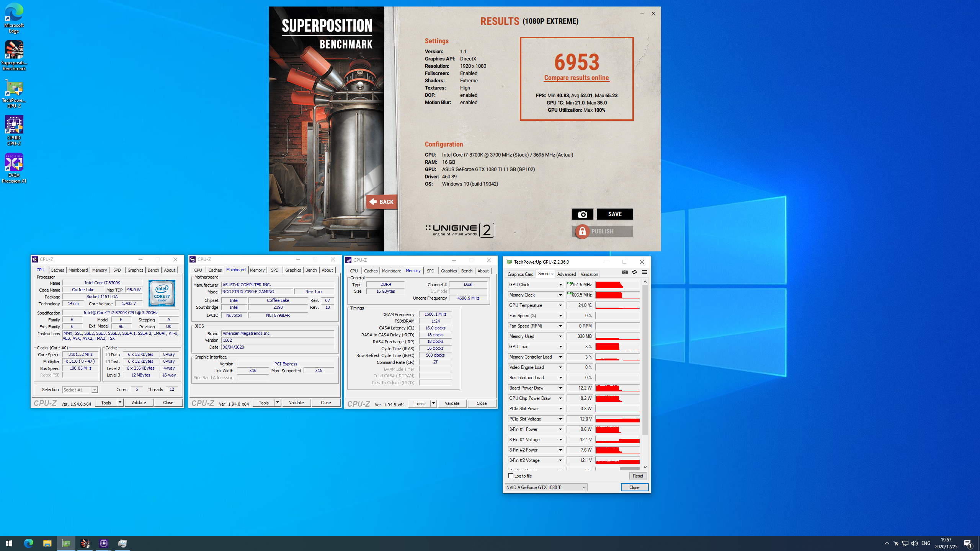This screenshot has height=551, width=980.
Task: Click Validate in CPU-Z Mainboard window
Action: [296, 403]
